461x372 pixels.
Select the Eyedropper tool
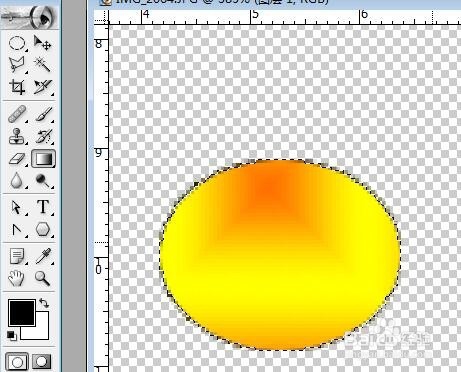[43, 256]
